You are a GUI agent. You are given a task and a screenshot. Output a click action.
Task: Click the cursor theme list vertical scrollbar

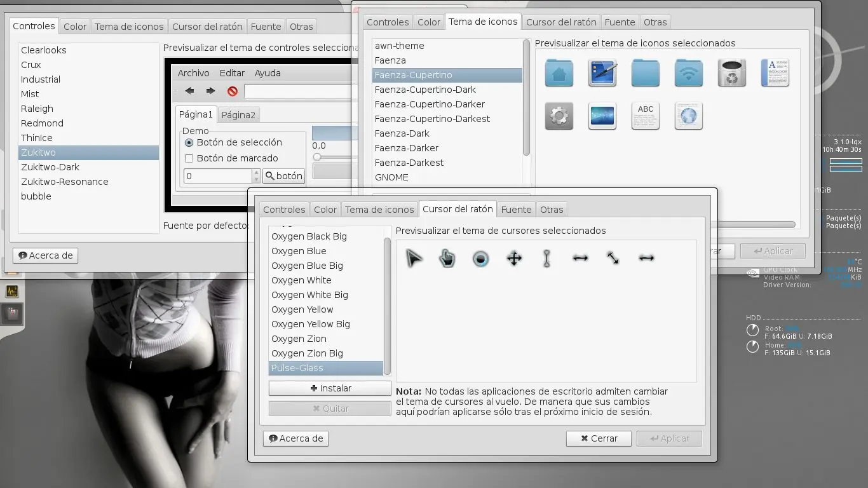click(387, 306)
